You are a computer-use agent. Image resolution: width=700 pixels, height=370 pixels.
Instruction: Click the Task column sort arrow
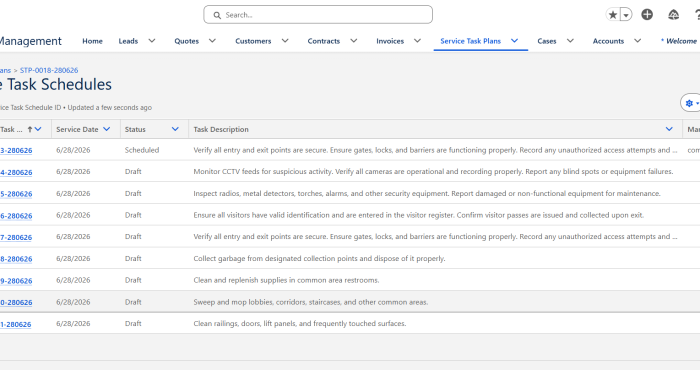click(30, 129)
